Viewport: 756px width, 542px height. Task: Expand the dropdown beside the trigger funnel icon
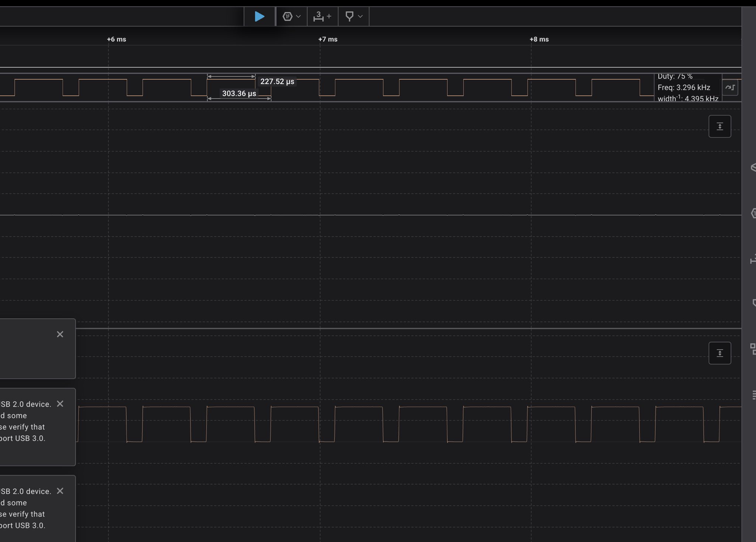click(x=361, y=17)
